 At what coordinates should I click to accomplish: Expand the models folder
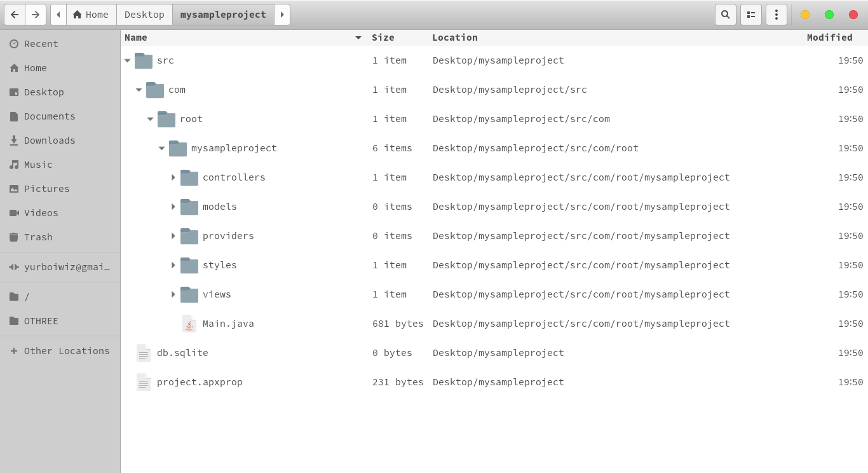173,207
